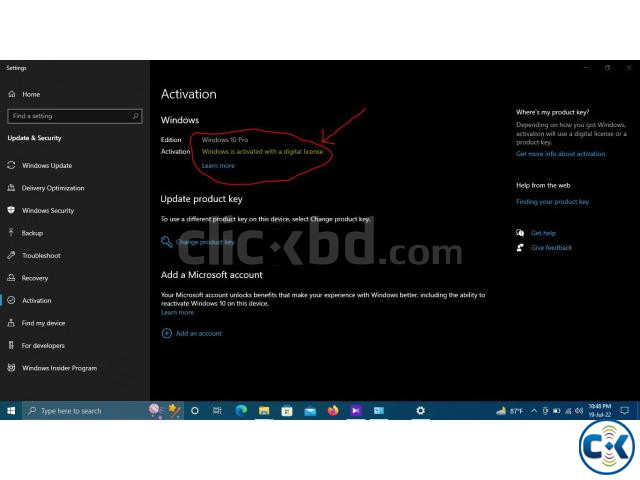This screenshot has width=640, height=480.
Task: Launch Microsoft Edge from the taskbar
Action: pyautogui.click(x=241, y=411)
